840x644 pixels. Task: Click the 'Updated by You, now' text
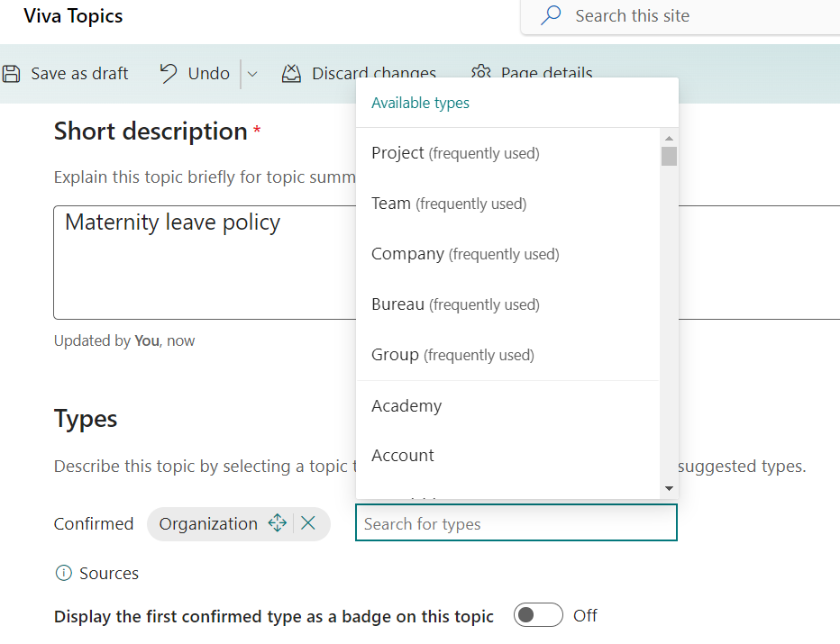pyautogui.click(x=124, y=341)
